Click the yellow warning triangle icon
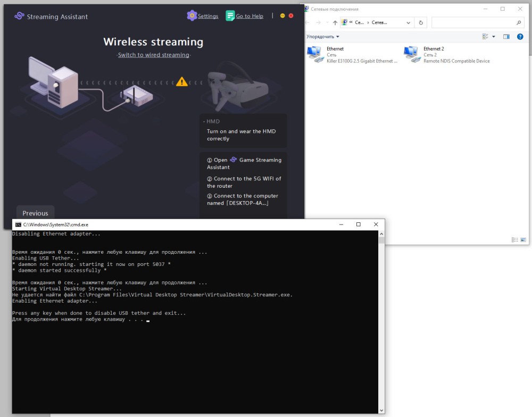This screenshot has width=532, height=417. tap(182, 82)
